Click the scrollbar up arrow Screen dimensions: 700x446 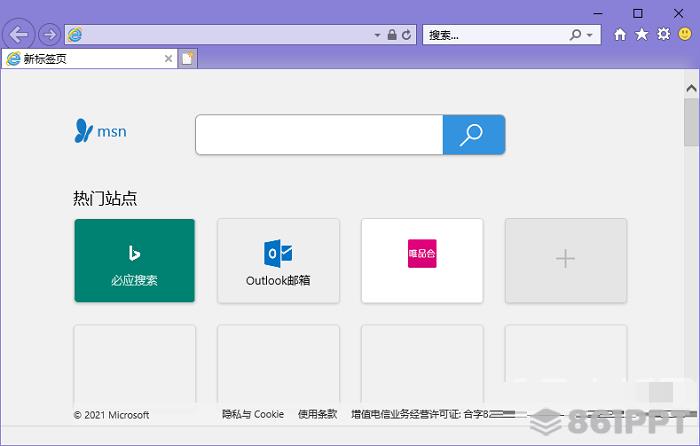tap(691, 88)
